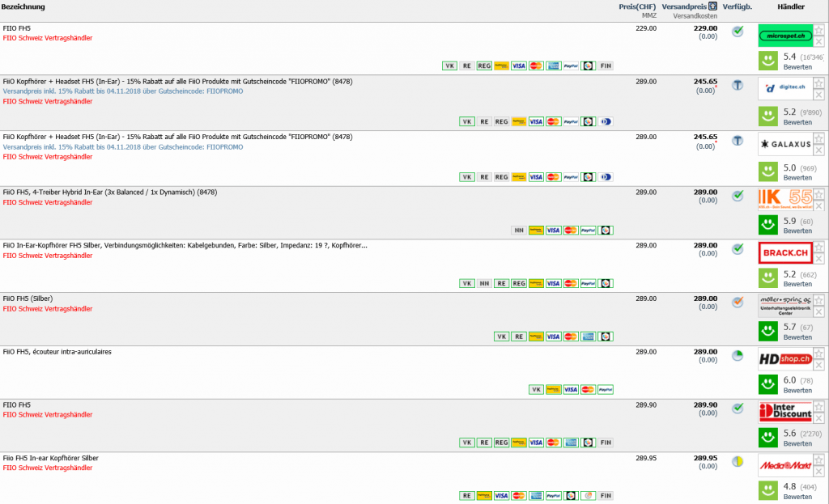Image resolution: width=829 pixels, height=504 pixels.
Task: Click the green smiley rating for BRACK.CH
Action: pyautogui.click(x=768, y=277)
